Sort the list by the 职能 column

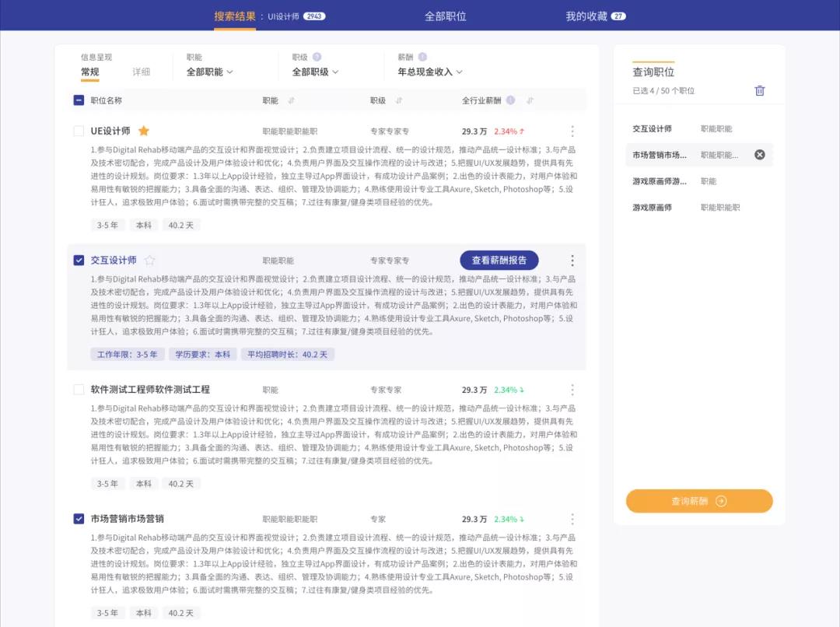click(292, 100)
